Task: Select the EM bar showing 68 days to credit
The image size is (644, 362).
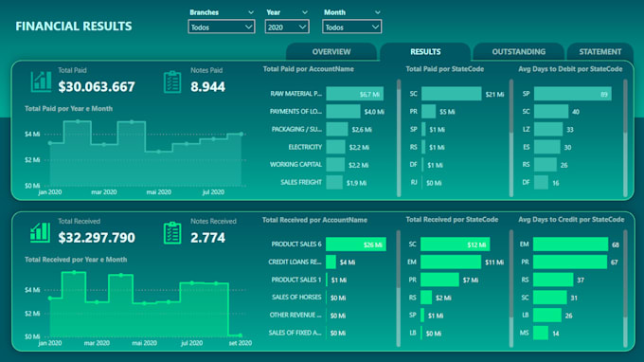Action: point(570,244)
